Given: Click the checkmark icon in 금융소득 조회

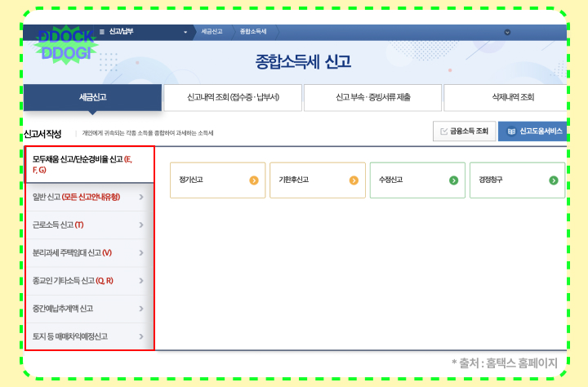Looking at the screenshot, I should pyautogui.click(x=444, y=131).
